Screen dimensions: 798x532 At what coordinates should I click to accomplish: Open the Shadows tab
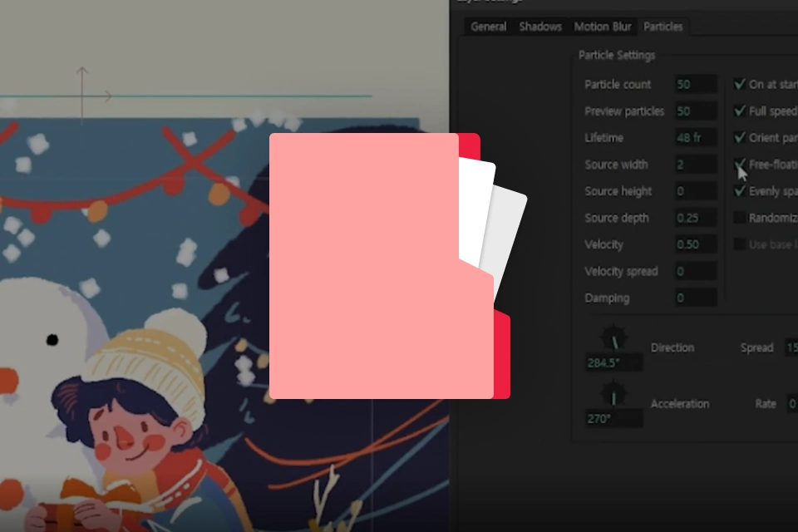[x=540, y=27]
